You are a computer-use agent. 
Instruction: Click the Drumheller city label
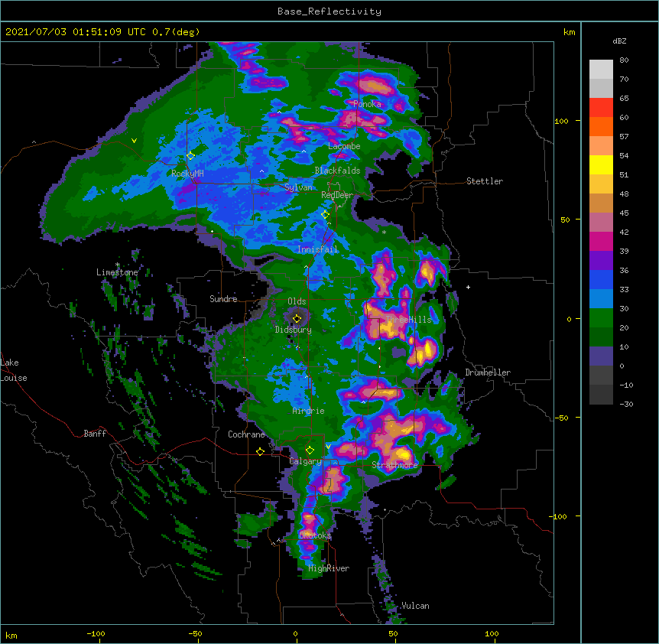tap(488, 372)
